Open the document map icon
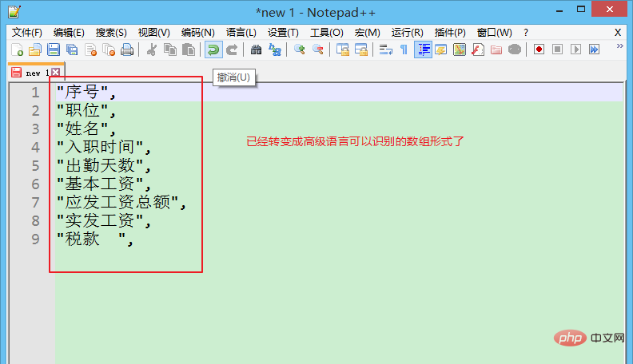Screen dimensions: 633x364 [x=460, y=49]
